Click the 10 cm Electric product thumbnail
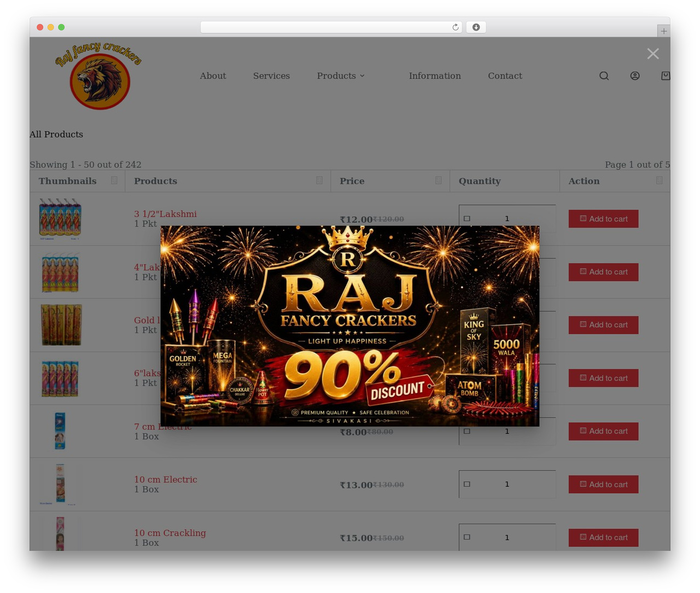700x593 pixels. pos(60,484)
